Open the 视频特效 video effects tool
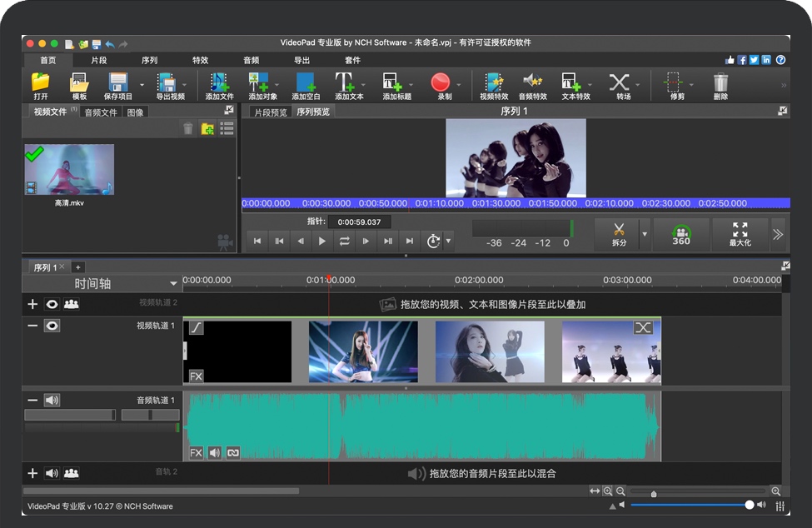 click(x=494, y=83)
